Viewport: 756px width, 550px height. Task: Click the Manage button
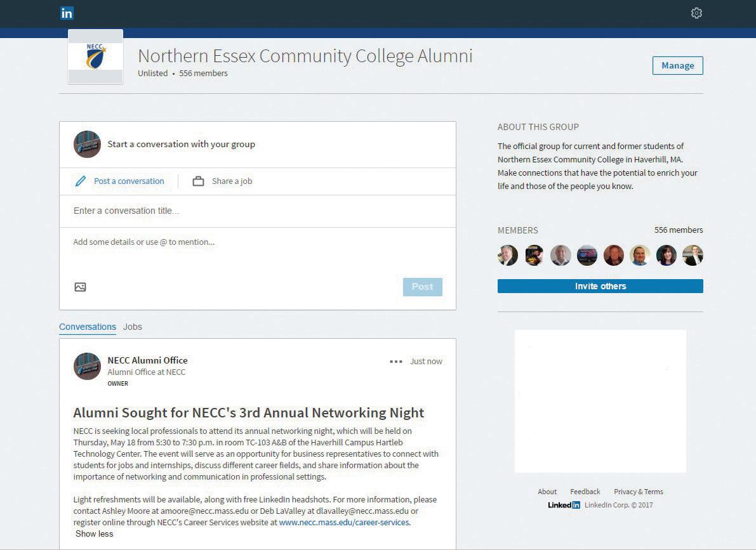[x=677, y=66]
